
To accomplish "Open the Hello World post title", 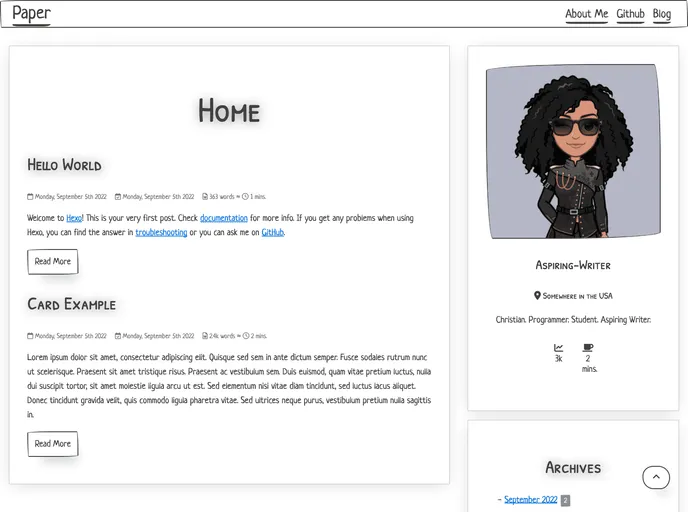I will [x=64, y=165].
